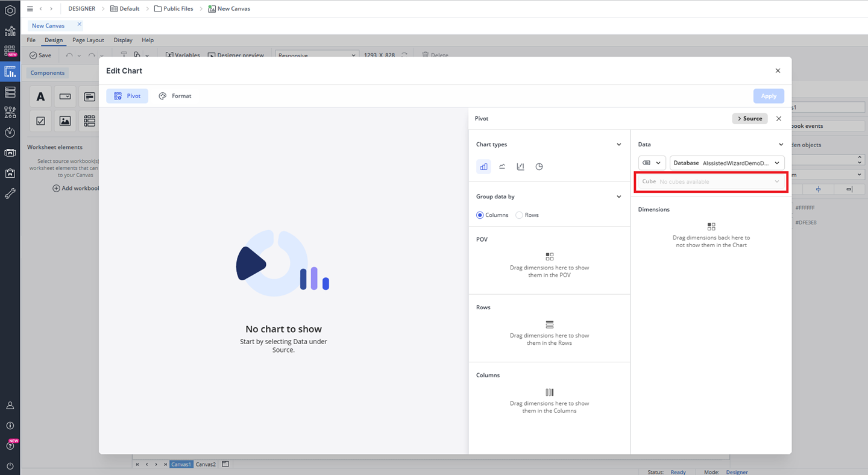Switch to the Pivot tab
Screen dimensions: 868x475
click(127, 96)
